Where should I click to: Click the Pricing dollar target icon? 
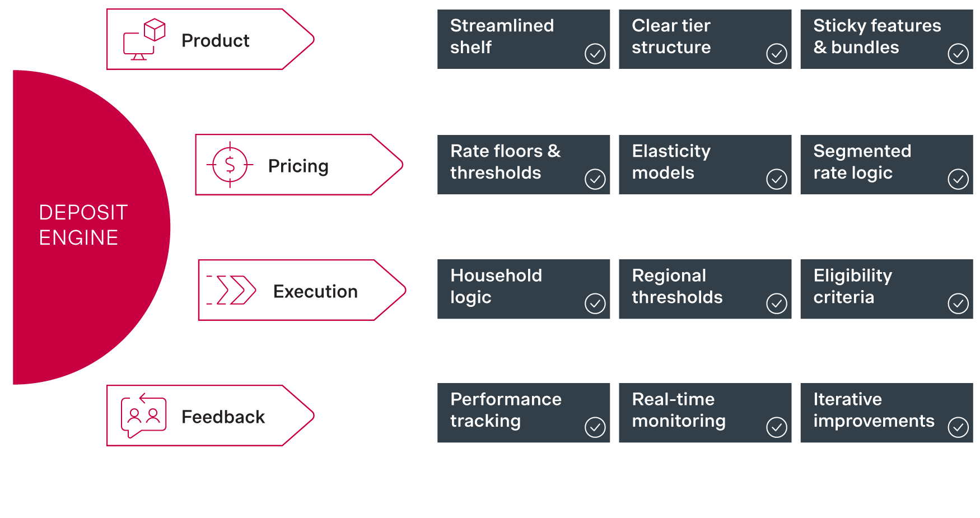point(230,165)
